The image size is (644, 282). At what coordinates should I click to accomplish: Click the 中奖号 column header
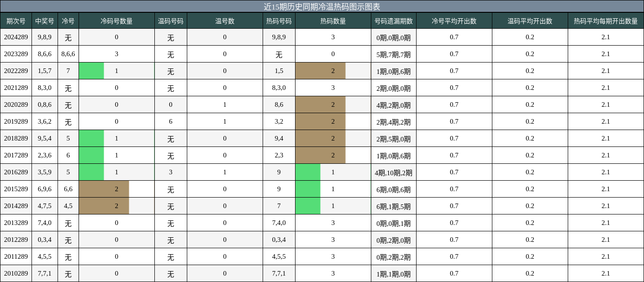[44, 21]
